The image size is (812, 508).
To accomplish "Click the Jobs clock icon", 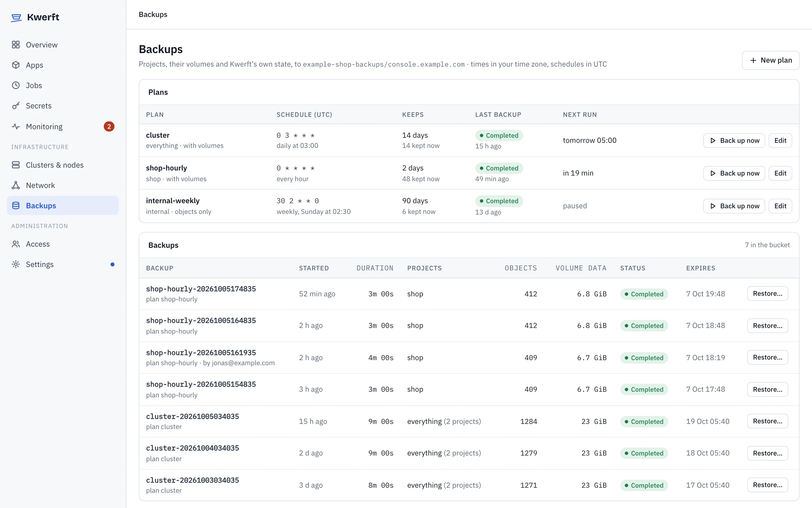I will coord(16,85).
